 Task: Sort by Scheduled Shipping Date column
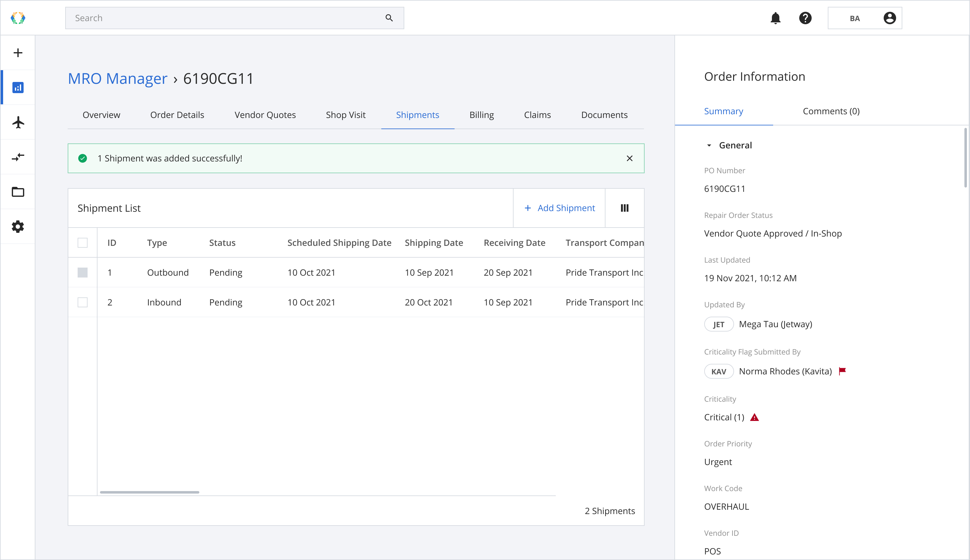[x=339, y=243]
